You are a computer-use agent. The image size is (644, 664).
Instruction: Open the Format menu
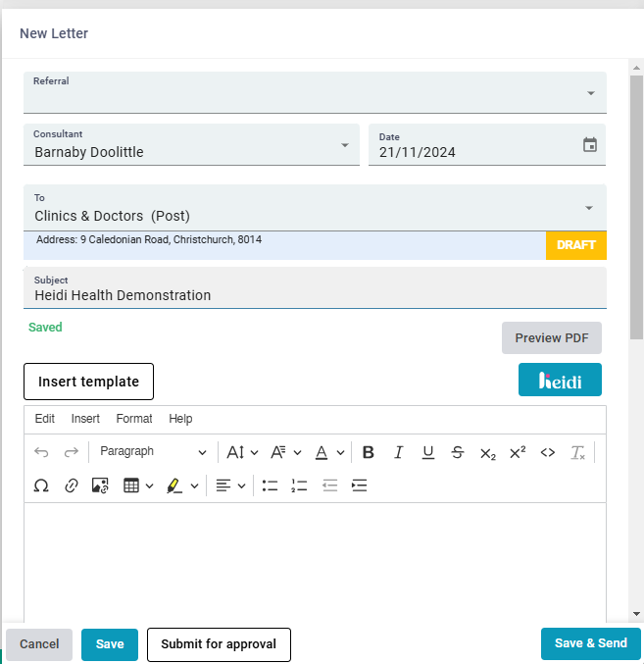pyautogui.click(x=134, y=419)
